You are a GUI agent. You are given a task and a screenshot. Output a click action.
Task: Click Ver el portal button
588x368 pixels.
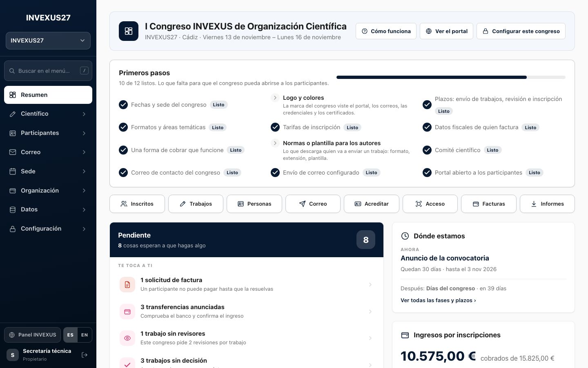pos(446,31)
